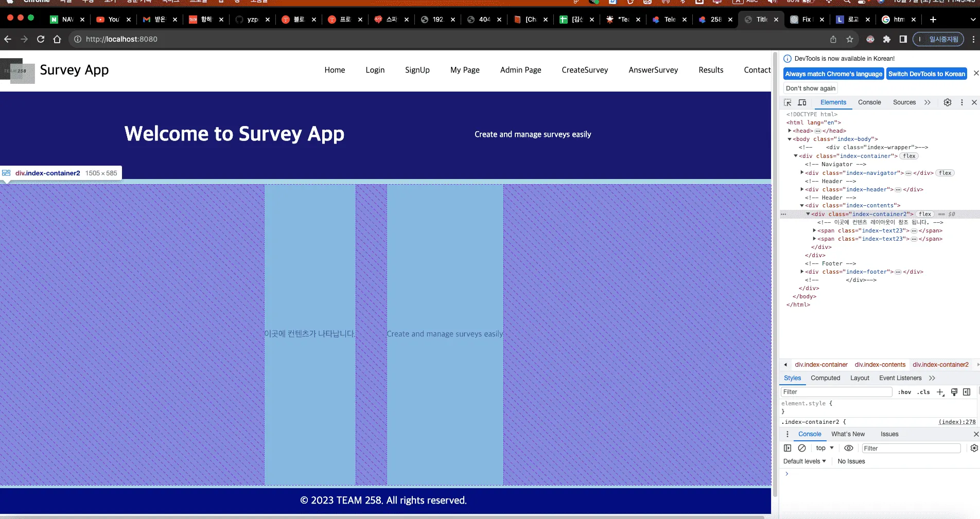Open the Login nav link

[x=375, y=70]
